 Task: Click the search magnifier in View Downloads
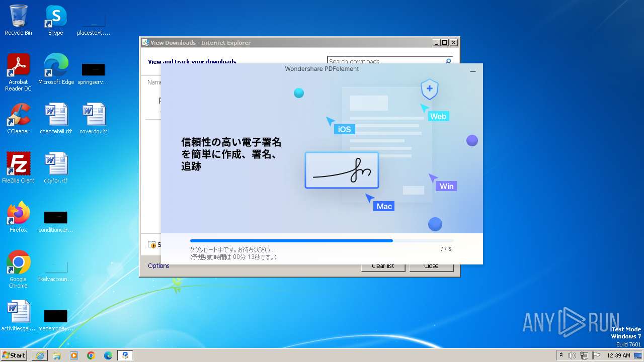point(448,61)
